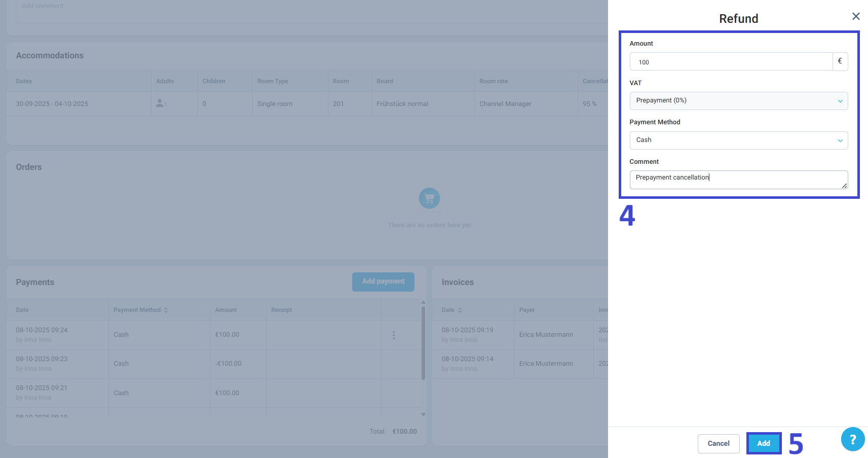The height and width of the screenshot is (458, 868).
Task: Click Room rate column header
Action: (494, 81)
